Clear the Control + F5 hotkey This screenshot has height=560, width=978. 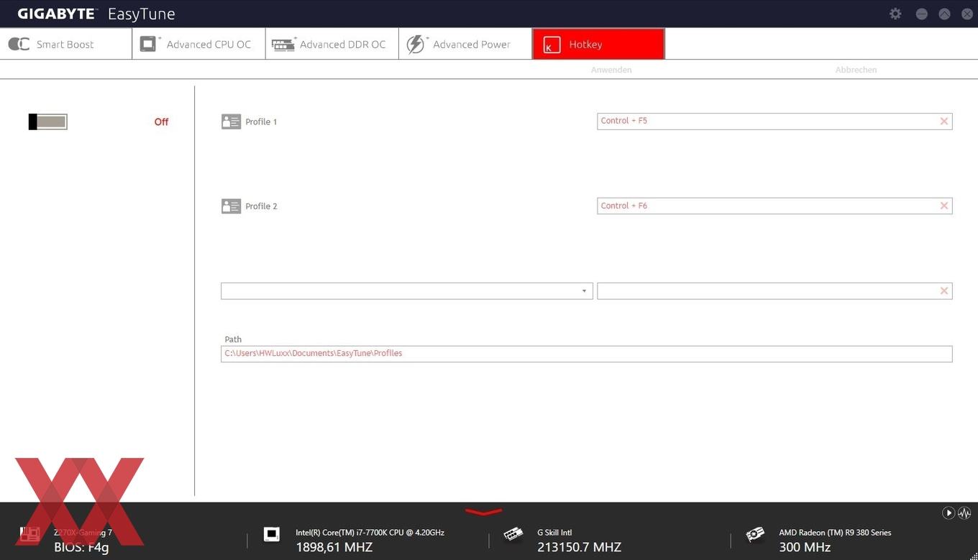coord(944,121)
